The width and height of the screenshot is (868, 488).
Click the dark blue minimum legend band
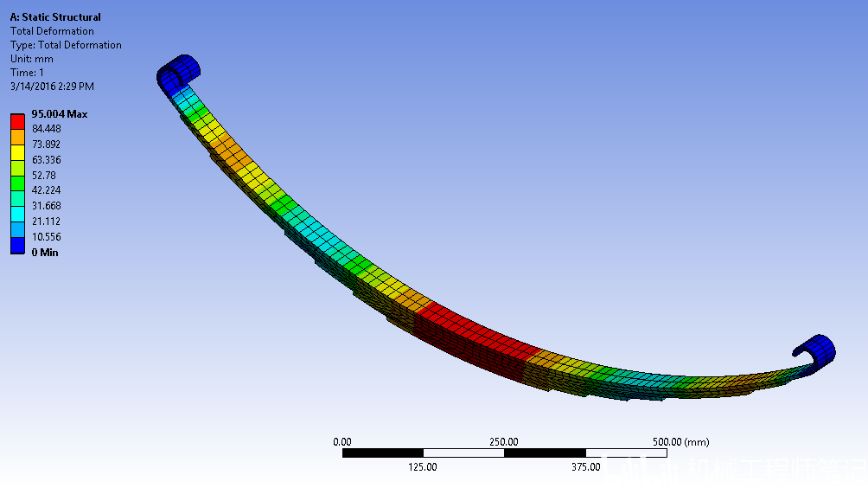point(17,246)
